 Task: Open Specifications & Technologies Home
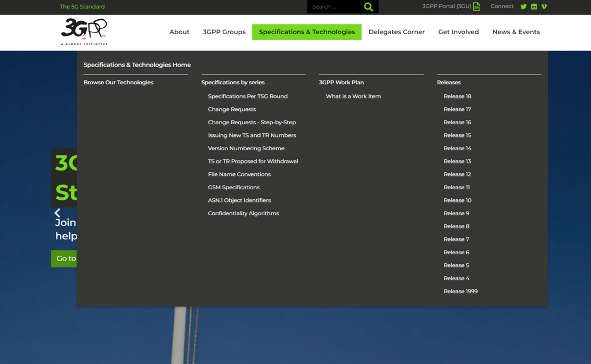137,65
